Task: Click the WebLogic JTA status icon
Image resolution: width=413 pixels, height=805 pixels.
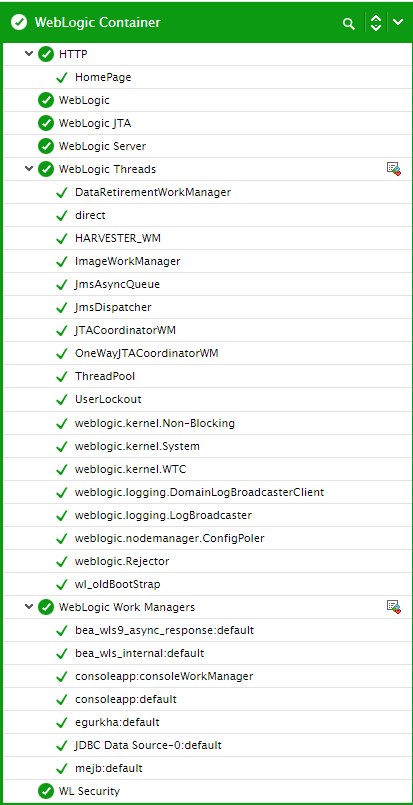Action: point(46,123)
